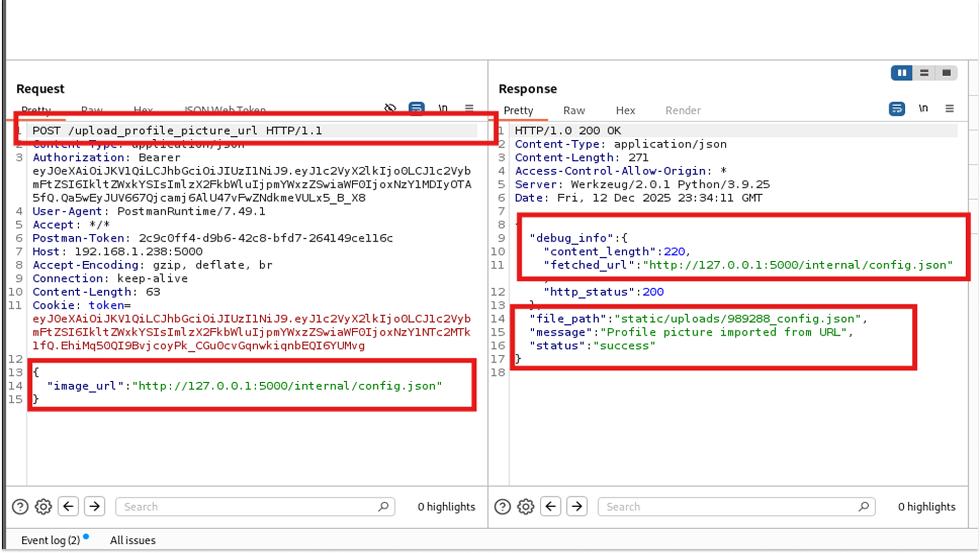
Task: Go to next search match in Response
Action: click(x=577, y=506)
